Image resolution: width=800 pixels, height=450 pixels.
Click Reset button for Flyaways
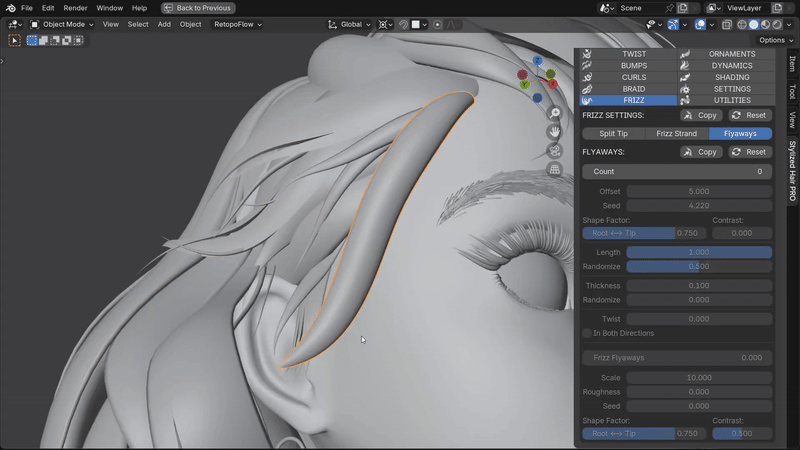click(x=749, y=152)
